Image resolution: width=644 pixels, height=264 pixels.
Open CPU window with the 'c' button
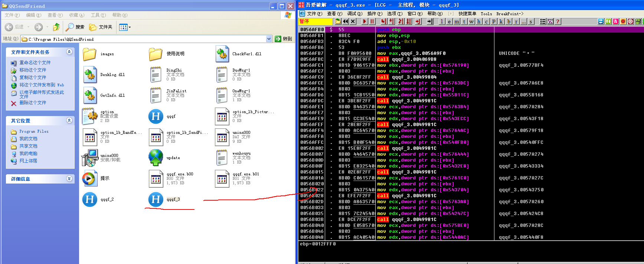click(486, 22)
